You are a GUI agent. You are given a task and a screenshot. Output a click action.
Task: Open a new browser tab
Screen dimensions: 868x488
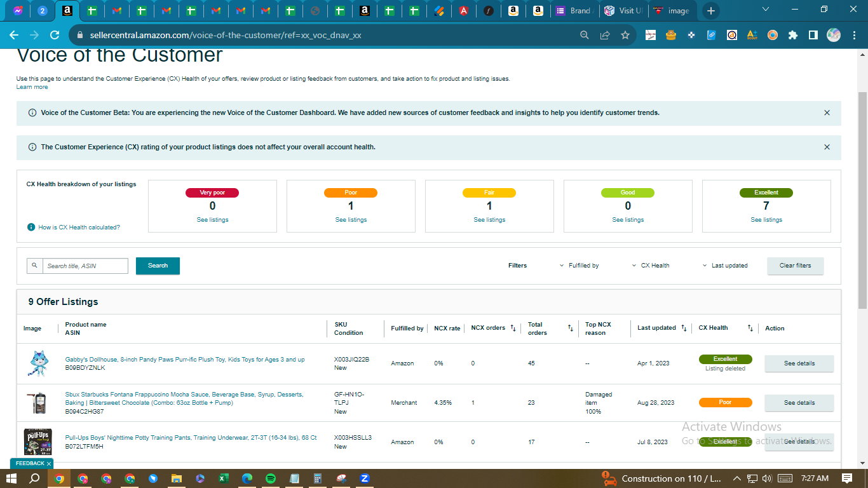[711, 11]
